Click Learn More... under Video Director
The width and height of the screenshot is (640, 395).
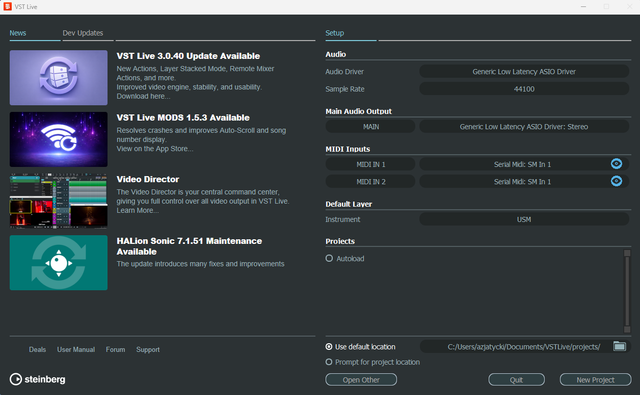coord(138,210)
